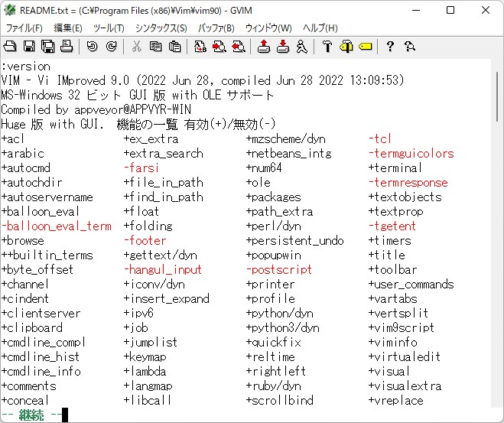
Task: Click the +cmdline_hist feature text
Action: coord(41,356)
